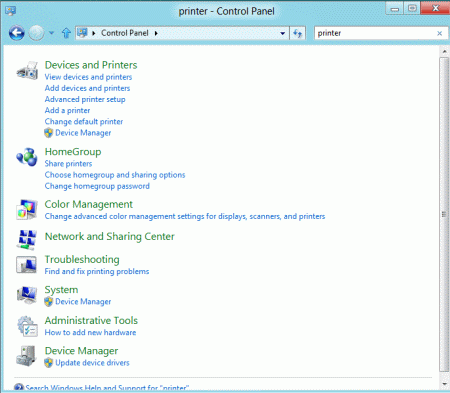Click Add devices and printers
Viewport: 450px width, 393px height.
(x=87, y=88)
